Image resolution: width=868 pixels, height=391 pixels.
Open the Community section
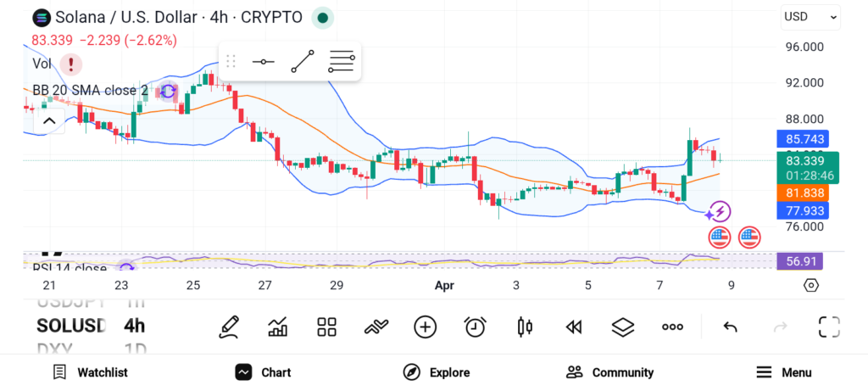pos(609,372)
